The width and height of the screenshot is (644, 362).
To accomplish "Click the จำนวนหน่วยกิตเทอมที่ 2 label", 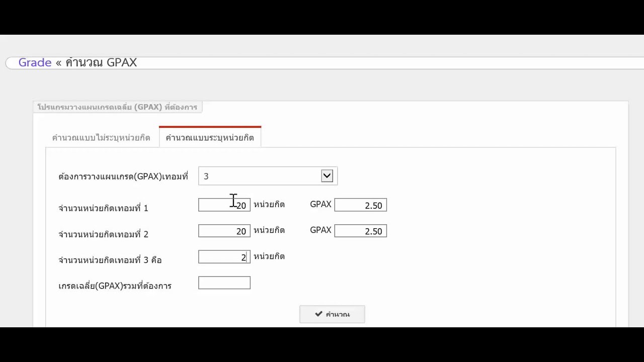I will tap(103, 234).
